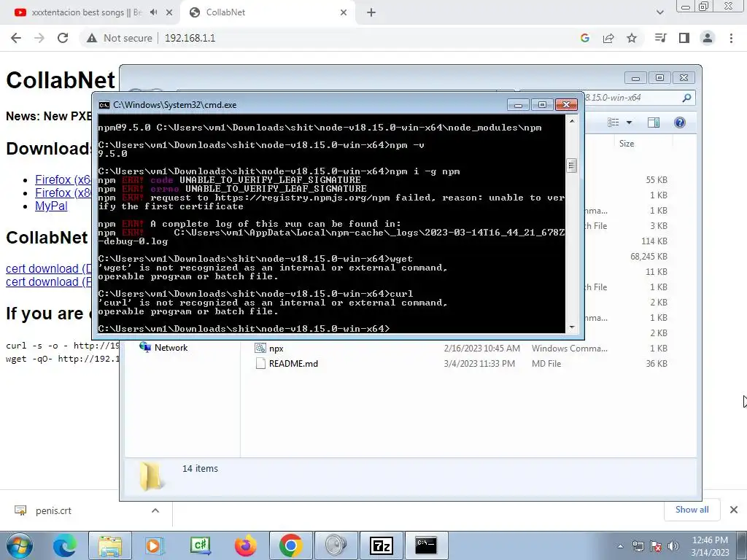Open the Google search icon in address bar
The height and width of the screenshot is (560, 747).
tap(585, 38)
